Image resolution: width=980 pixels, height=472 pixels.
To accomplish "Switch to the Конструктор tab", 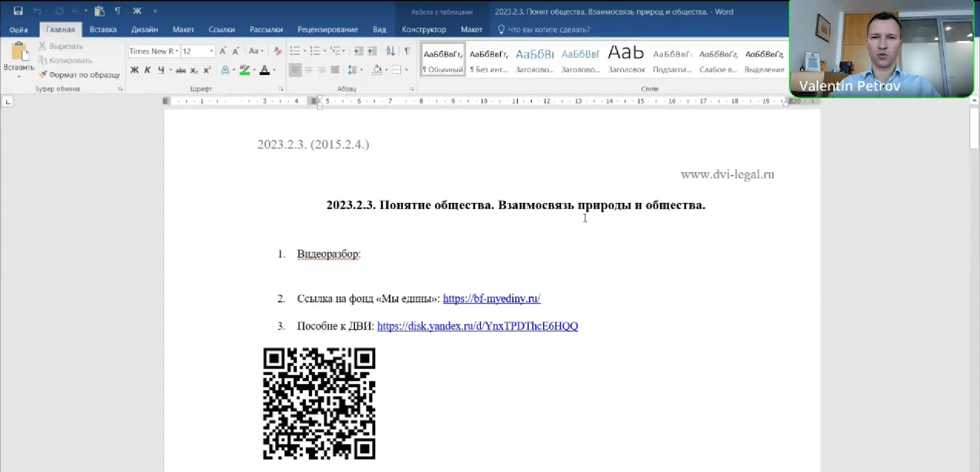I will pyautogui.click(x=424, y=30).
